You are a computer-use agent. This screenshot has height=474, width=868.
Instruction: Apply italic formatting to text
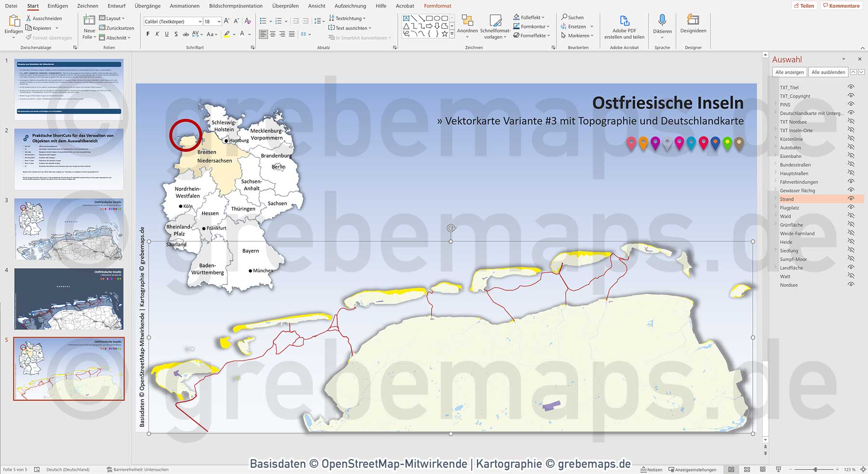[x=157, y=34]
